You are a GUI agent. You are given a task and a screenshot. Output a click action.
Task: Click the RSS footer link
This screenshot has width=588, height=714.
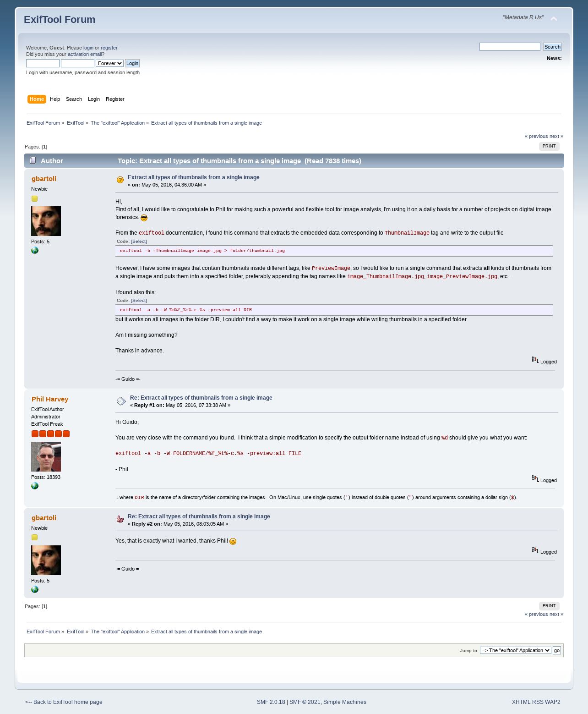pos(538,702)
